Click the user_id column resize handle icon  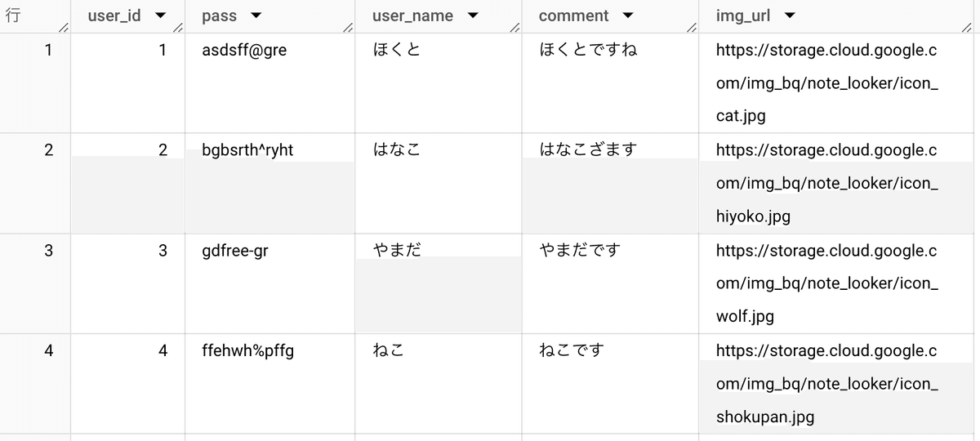click(178, 28)
